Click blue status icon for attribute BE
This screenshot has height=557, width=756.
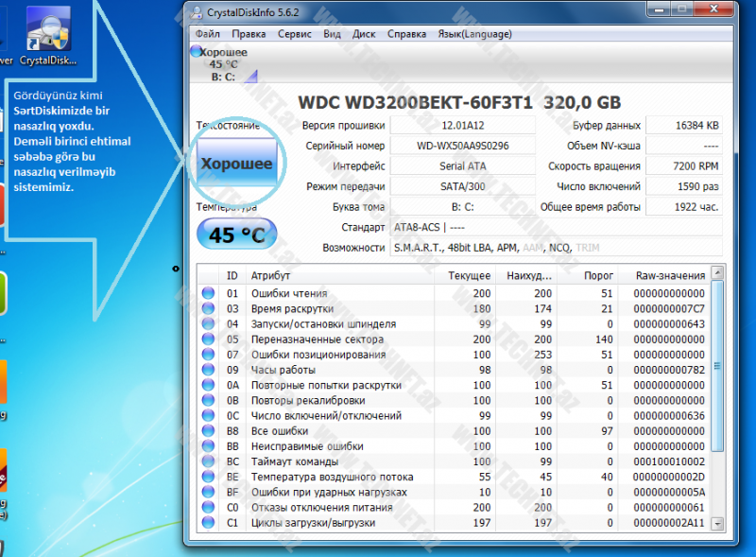point(209,477)
